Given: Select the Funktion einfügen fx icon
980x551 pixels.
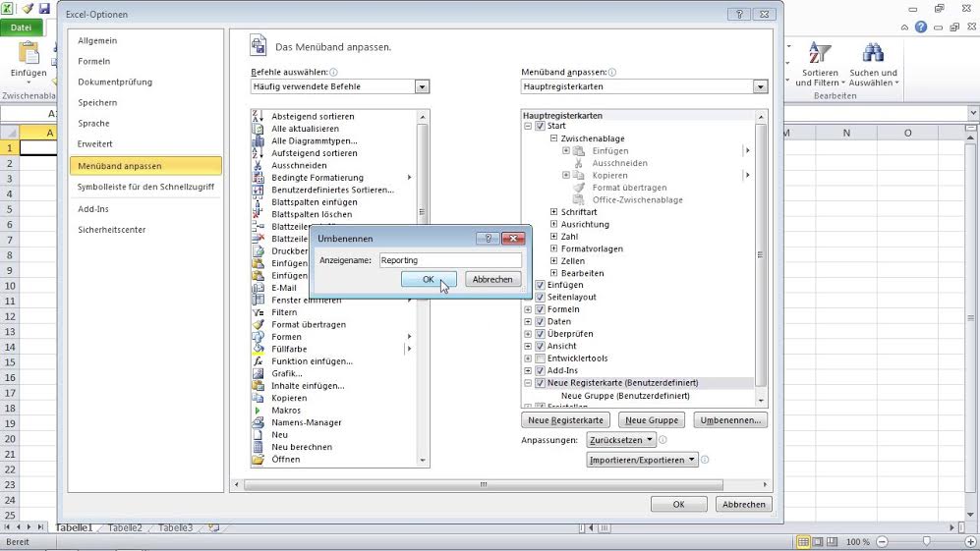Looking at the screenshot, I should click(x=258, y=361).
